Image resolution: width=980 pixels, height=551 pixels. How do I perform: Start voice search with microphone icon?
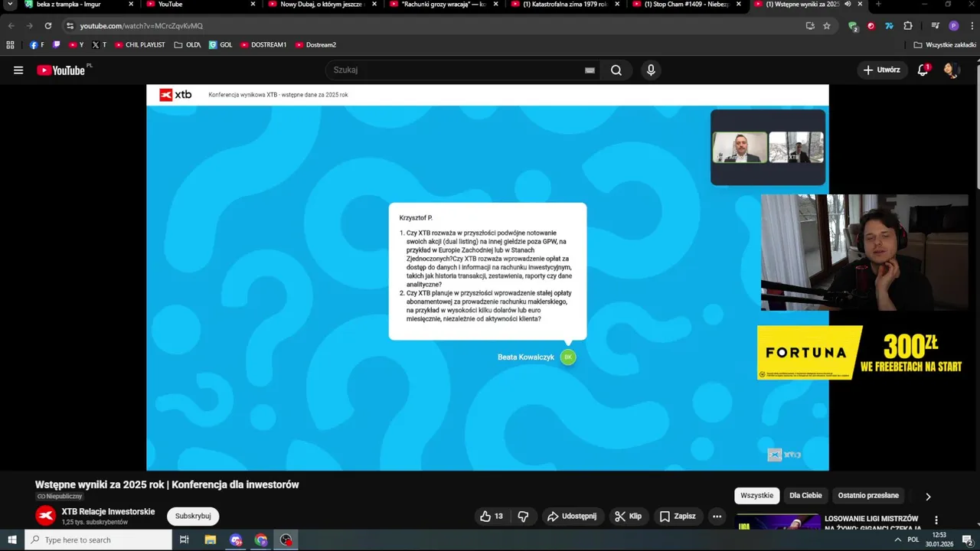point(651,70)
